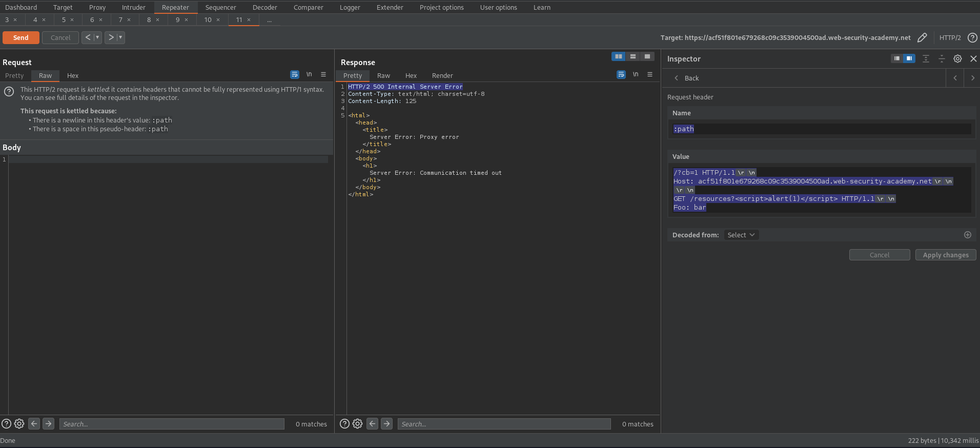Switch request view to Hex
This screenshot has width=980, height=448.
[x=73, y=75]
